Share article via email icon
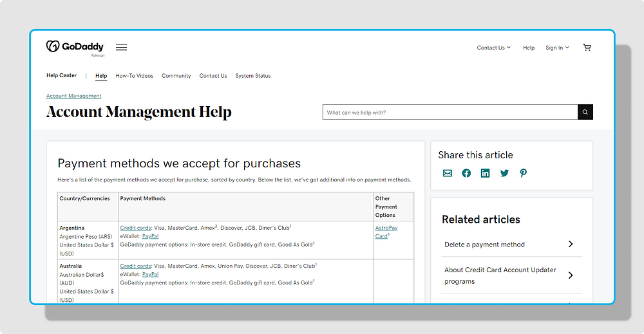The width and height of the screenshot is (644, 334). click(x=448, y=173)
